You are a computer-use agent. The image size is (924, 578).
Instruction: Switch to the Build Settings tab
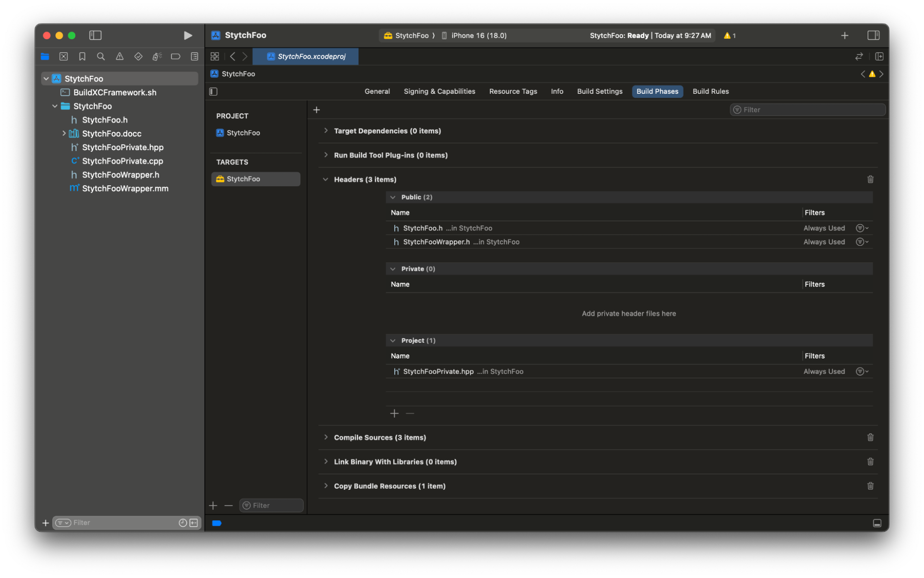600,91
